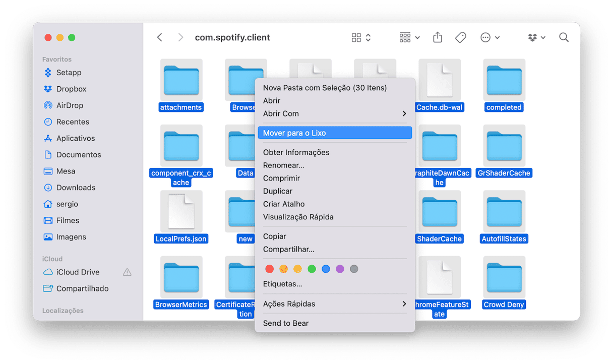Open the More actions ellipsis menu

tap(490, 37)
